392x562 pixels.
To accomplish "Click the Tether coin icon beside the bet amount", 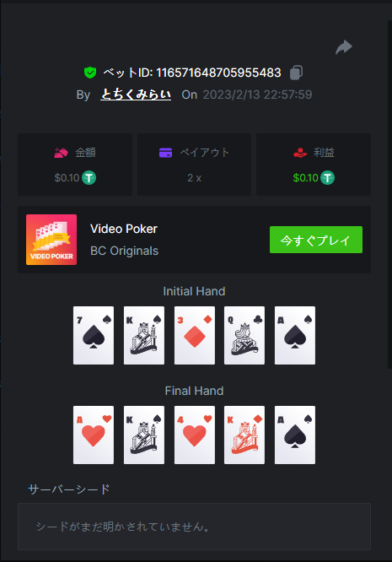I will coord(89,178).
